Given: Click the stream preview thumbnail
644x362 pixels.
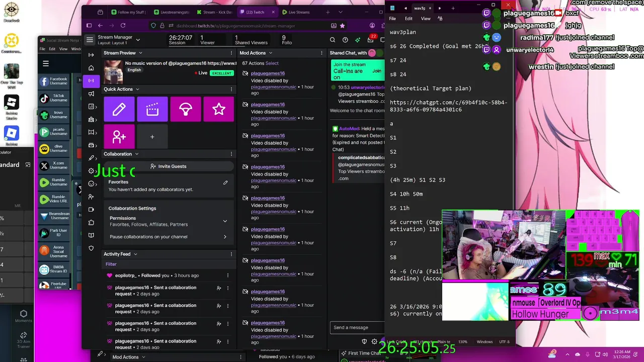Looking at the screenshot, I should 113,71.
